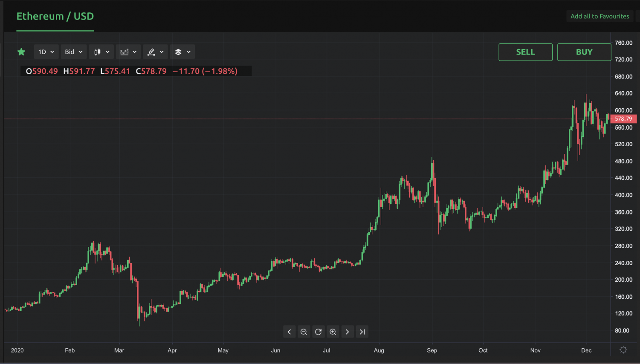Click the −11.70 (−1.98%) change value
Viewport: 640px width, 364px height.
click(205, 71)
